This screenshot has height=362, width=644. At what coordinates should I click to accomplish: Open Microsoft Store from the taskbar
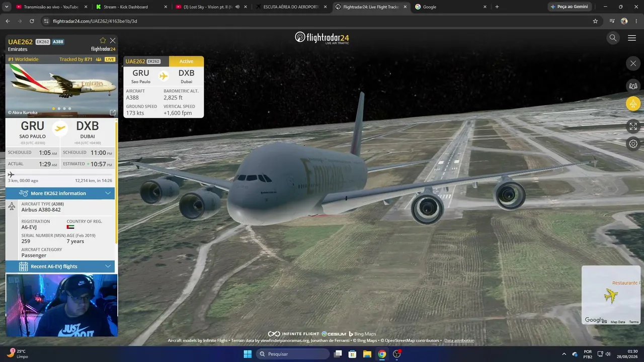(353, 354)
